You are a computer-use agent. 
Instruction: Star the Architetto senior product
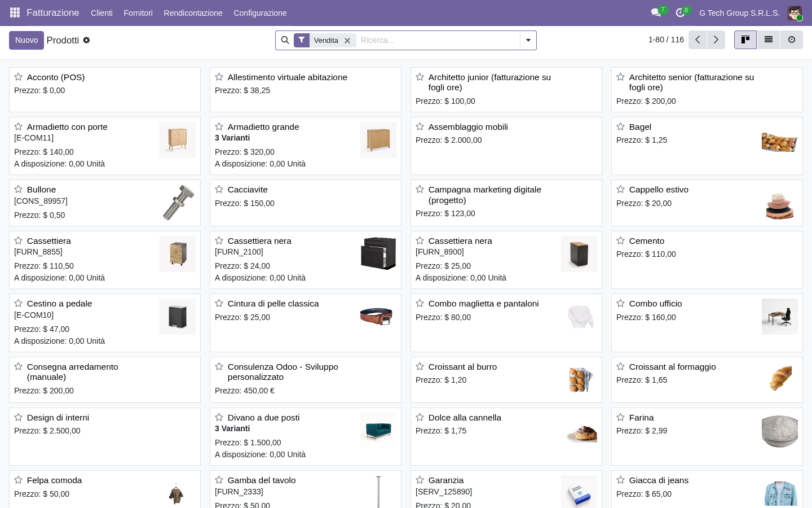click(621, 77)
